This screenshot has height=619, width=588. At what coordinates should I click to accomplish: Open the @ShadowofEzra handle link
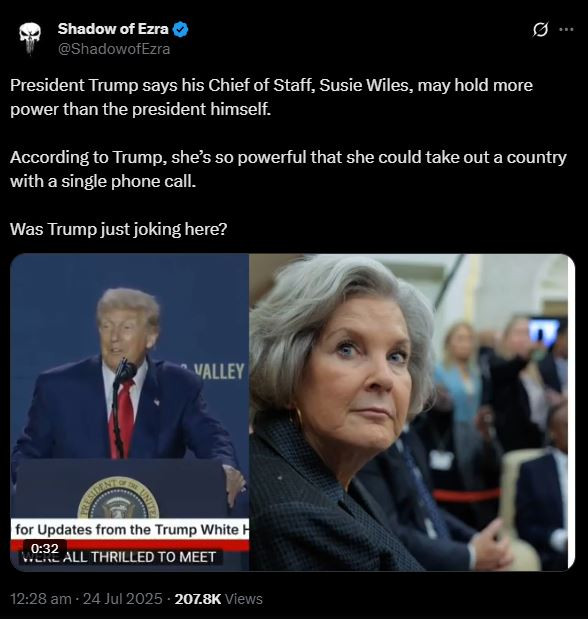click(x=114, y=49)
